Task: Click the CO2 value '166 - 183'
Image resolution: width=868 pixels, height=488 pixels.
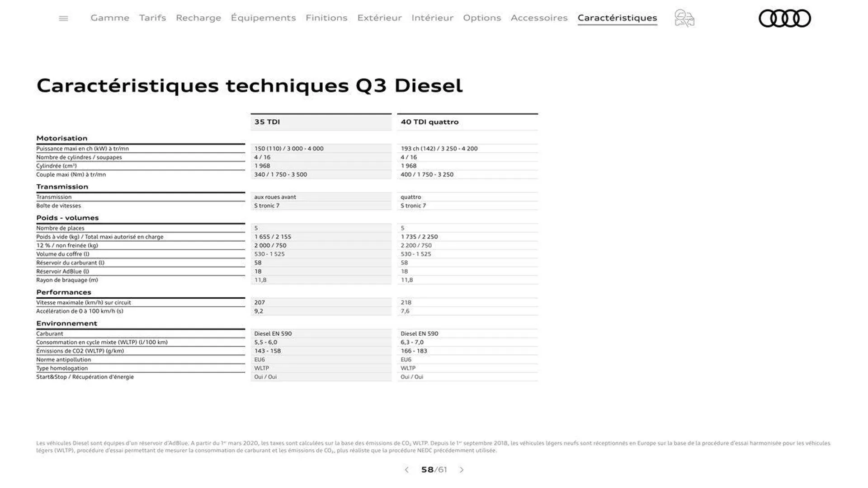Action: (414, 351)
